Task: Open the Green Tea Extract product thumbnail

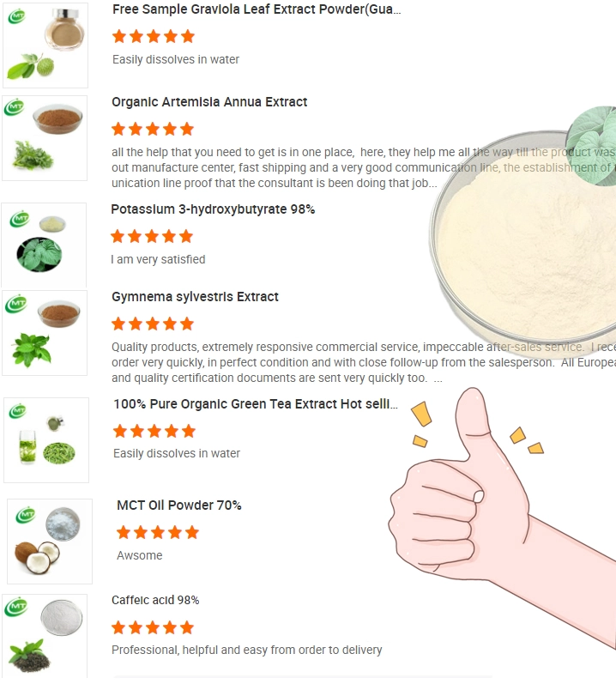Action: (46, 440)
